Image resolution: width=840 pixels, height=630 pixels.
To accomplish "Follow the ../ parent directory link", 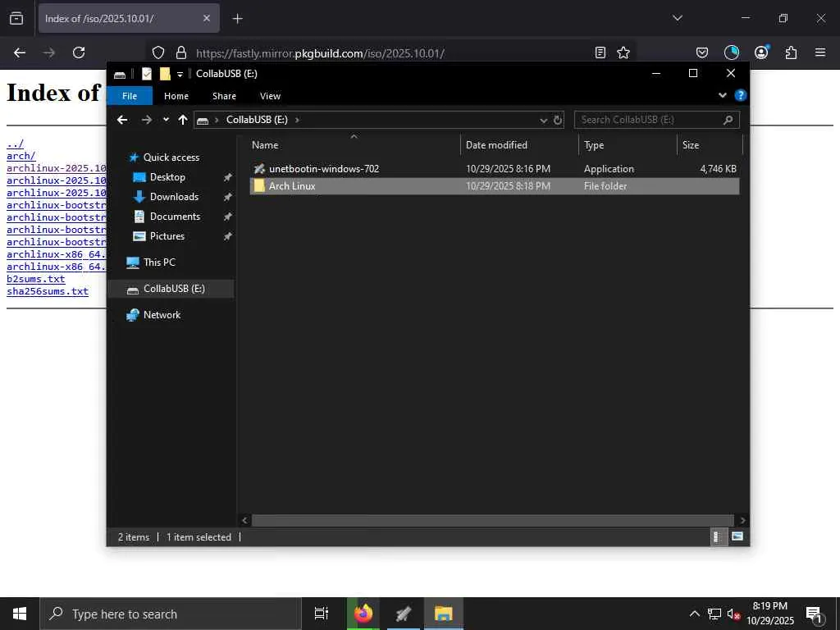I will click(x=15, y=144).
